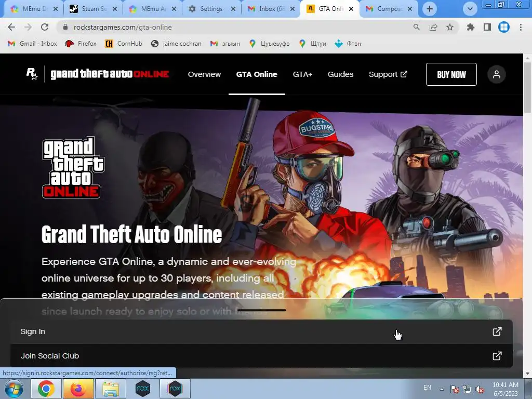Screen dimensions: 532x399
Task: Switch to the Gmail Inbox tab
Action: (x=271, y=9)
